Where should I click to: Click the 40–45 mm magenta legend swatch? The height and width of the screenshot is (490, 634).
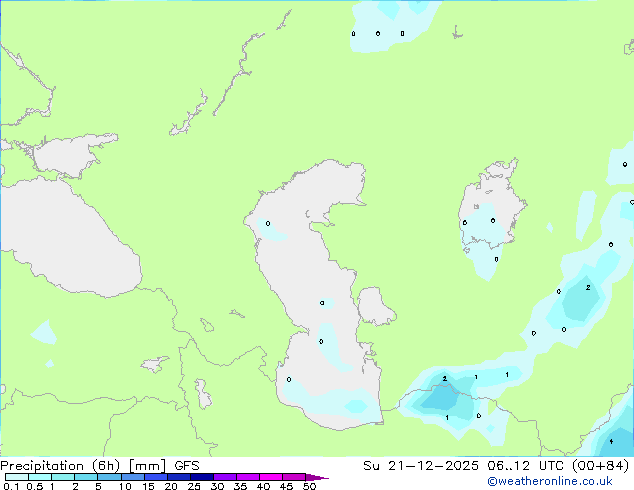[271, 477]
